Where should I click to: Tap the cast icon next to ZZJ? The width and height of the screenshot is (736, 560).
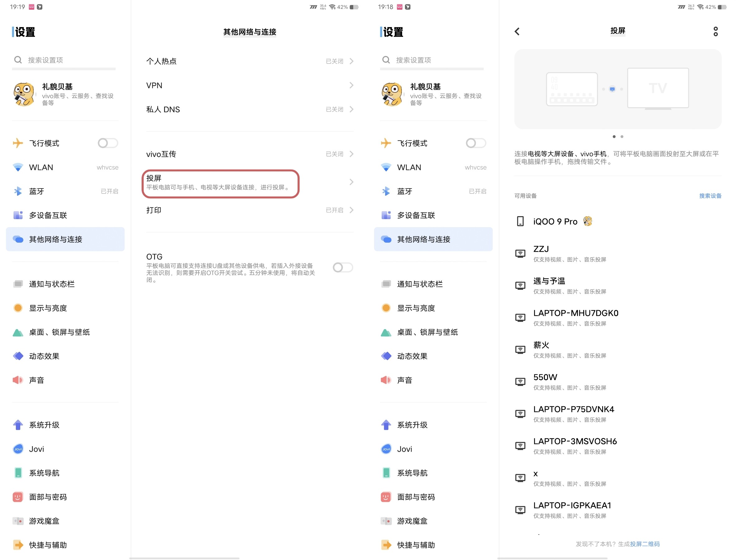(x=520, y=254)
